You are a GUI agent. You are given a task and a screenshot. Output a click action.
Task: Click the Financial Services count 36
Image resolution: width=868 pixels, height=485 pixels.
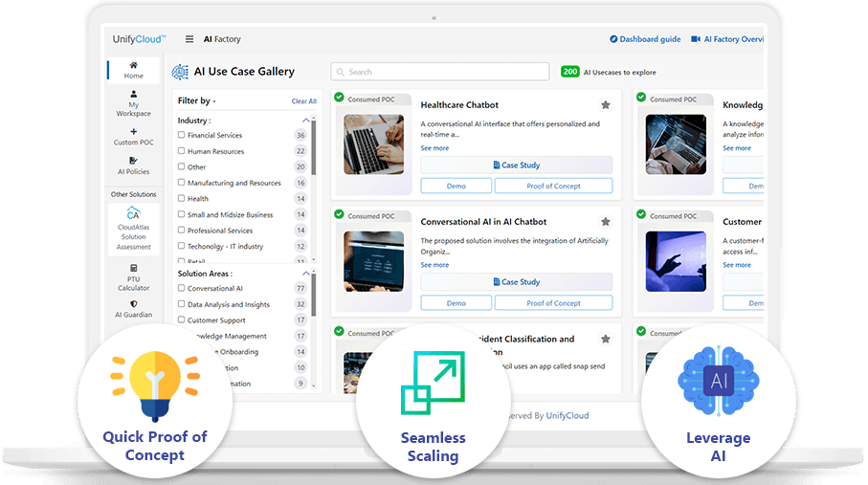[x=300, y=135]
